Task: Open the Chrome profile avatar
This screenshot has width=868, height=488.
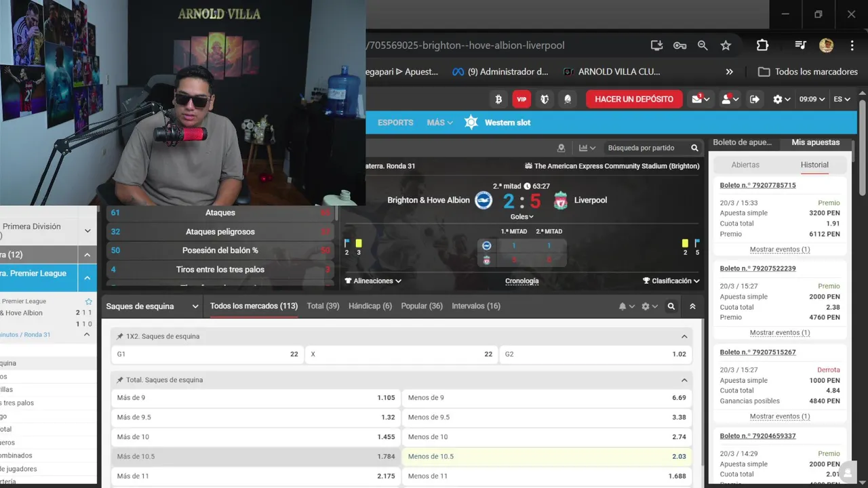Action: [x=826, y=45]
